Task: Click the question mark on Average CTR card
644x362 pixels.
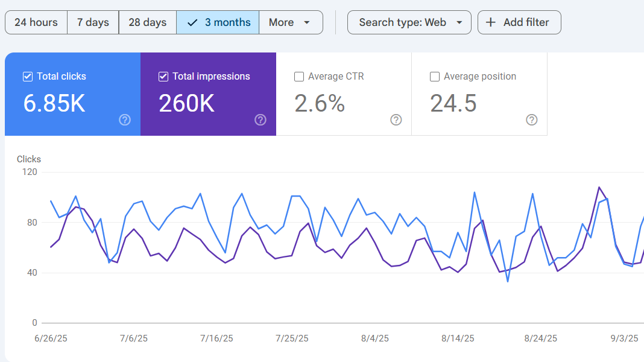Action: (396, 119)
